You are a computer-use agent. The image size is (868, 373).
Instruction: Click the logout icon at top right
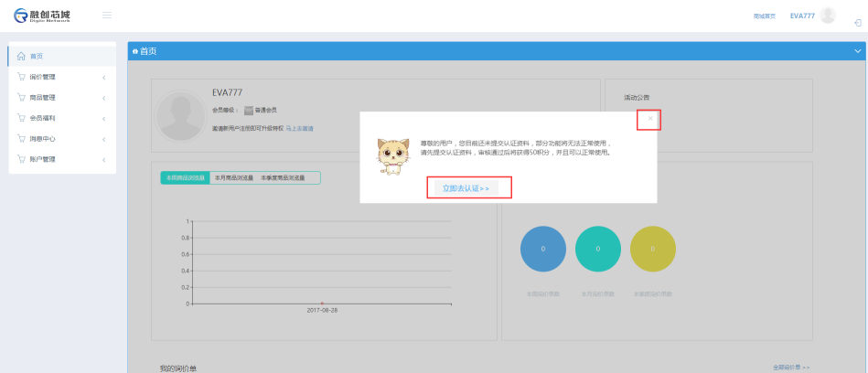(856, 22)
